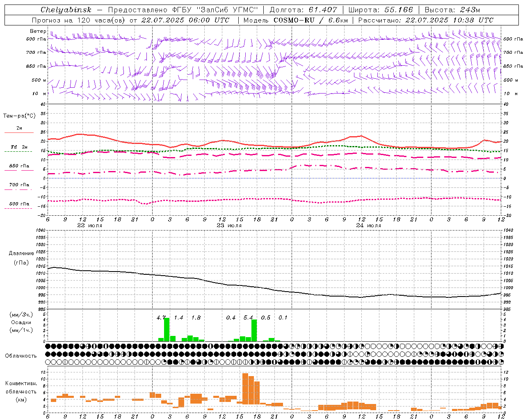This screenshot has height=420, width=525.
Task: Click the 'Высота: 243м' elevation text
Action: click(x=452, y=9)
